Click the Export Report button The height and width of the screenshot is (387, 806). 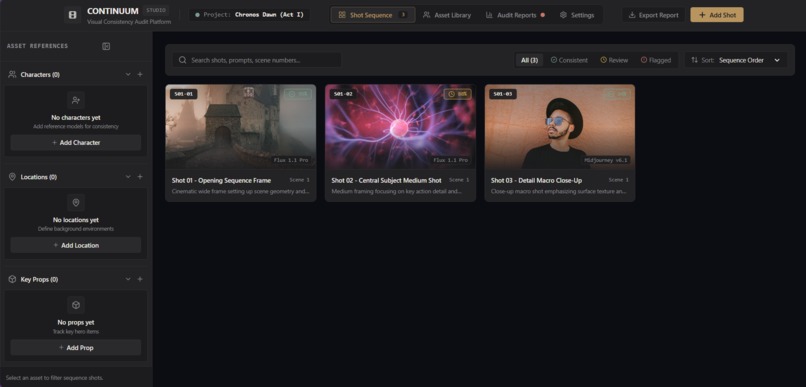(x=653, y=15)
